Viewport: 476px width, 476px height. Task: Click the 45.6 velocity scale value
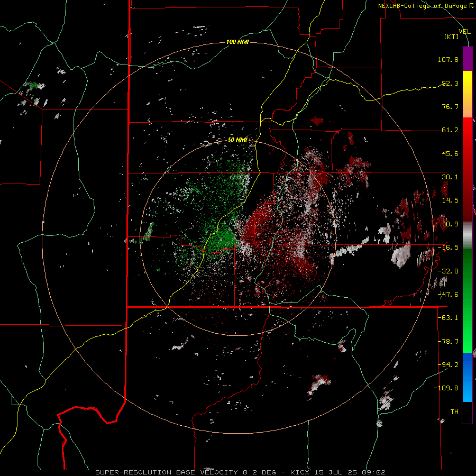click(x=450, y=153)
